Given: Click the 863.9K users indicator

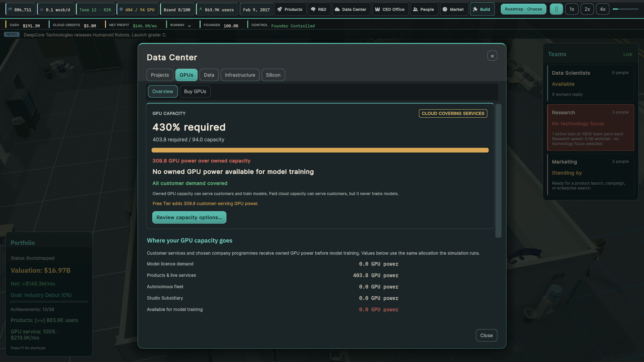Looking at the screenshot, I should [217, 9].
